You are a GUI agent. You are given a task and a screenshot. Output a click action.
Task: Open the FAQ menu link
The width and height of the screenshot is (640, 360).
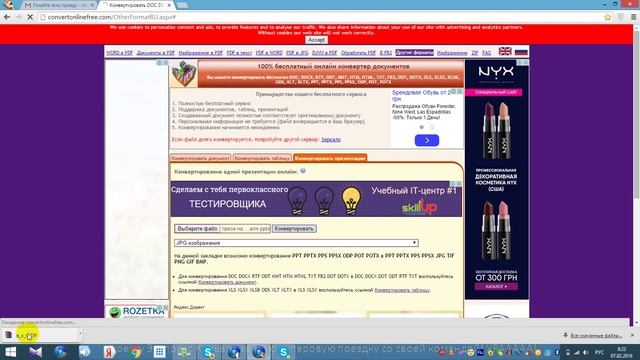click(487, 53)
